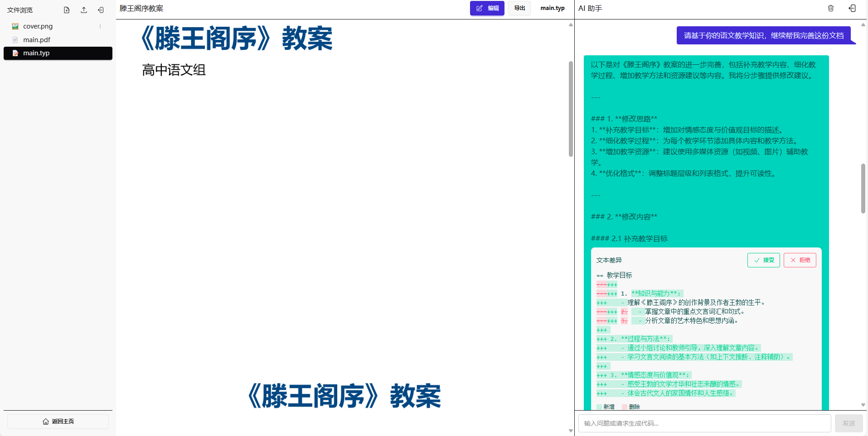Close the AI 助手 panel via exit icon
868x436 pixels.
pos(852,8)
